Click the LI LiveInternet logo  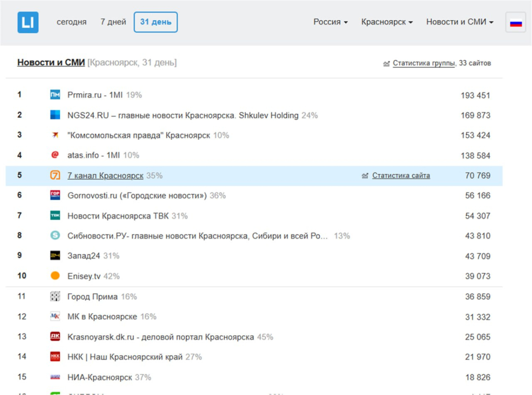[x=28, y=22]
